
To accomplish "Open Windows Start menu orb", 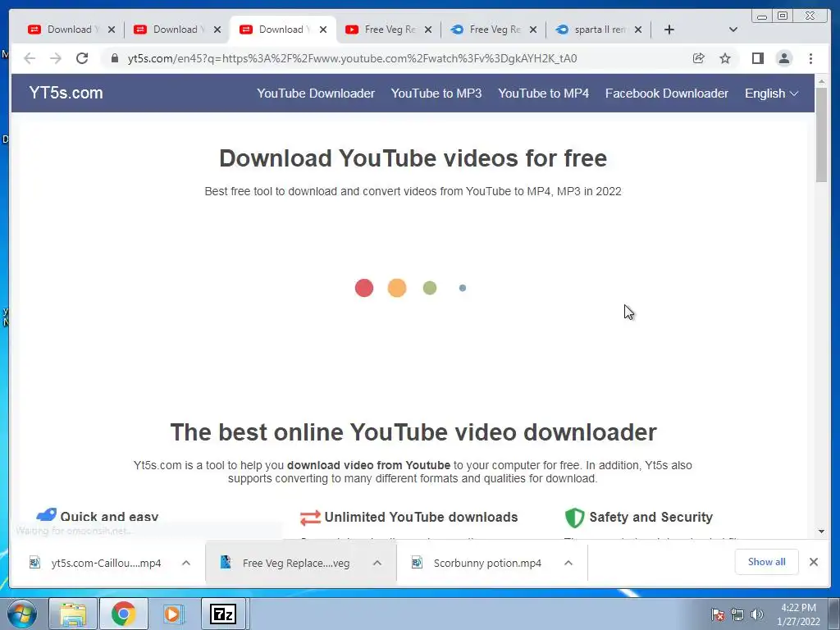I will point(22,614).
